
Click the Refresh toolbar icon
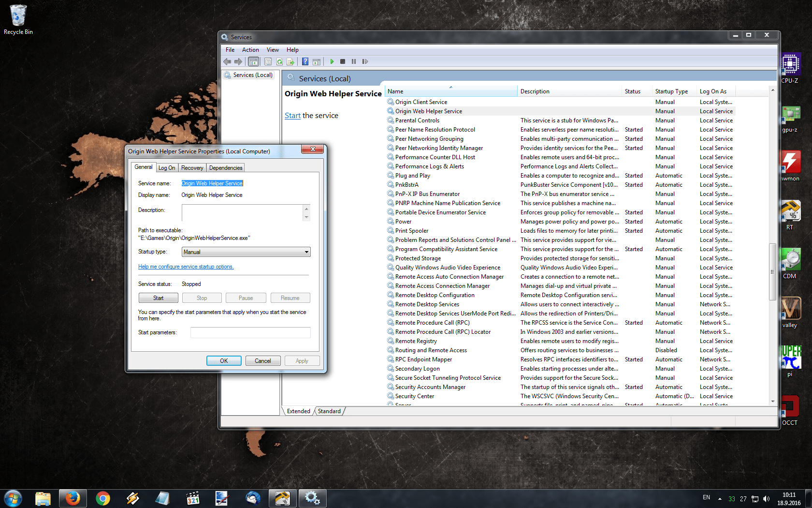(x=279, y=61)
